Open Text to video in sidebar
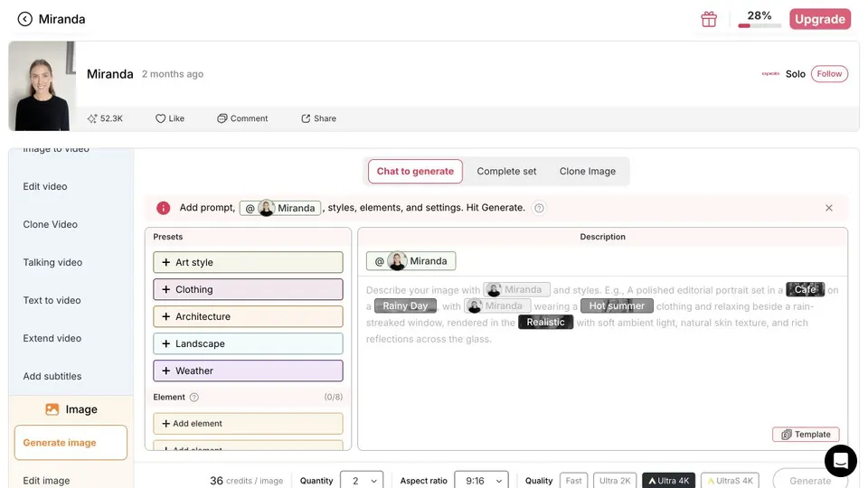Screen dimensions: 868x488 point(52,300)
